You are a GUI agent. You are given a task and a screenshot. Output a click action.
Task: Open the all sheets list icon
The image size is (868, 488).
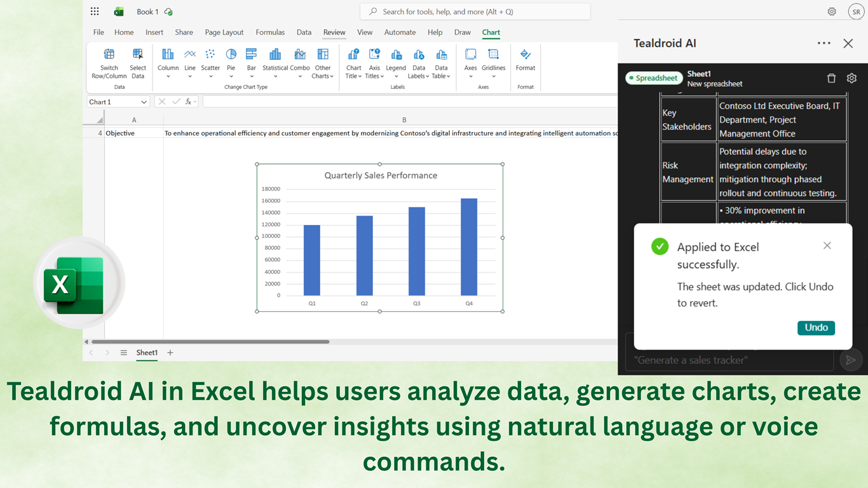(x=124, y=353)
